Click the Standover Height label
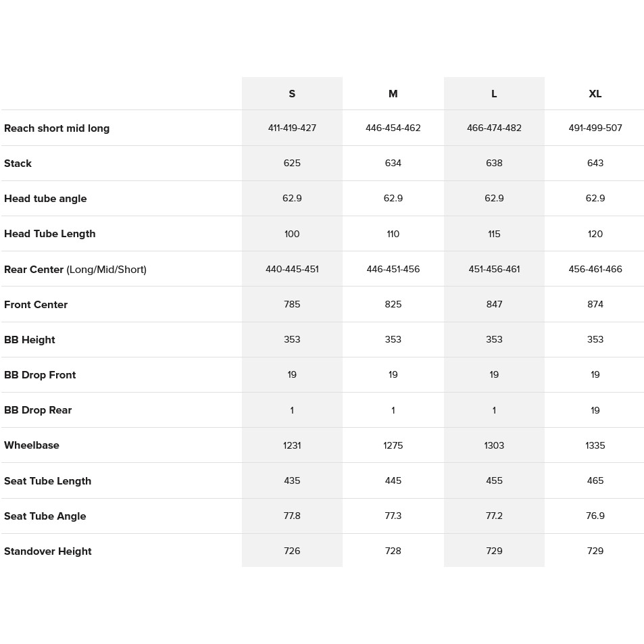The image size is (644, 644). pos(48,551)
